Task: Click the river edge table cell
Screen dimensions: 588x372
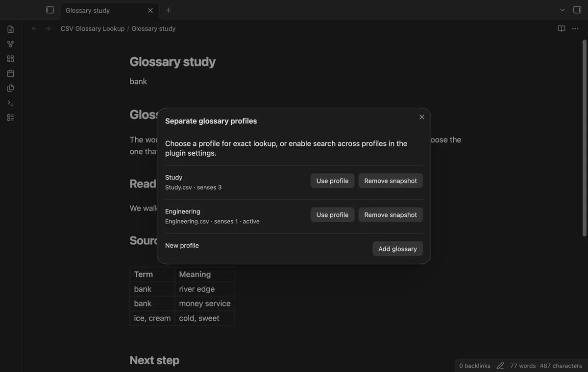Action: (205, 289)
